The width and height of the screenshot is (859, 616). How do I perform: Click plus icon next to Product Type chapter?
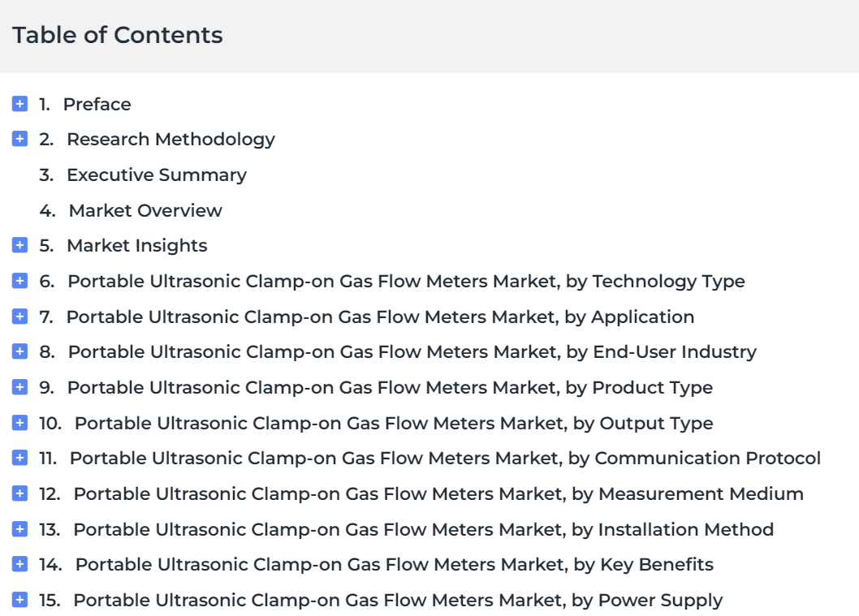click(x=19, y=387)
